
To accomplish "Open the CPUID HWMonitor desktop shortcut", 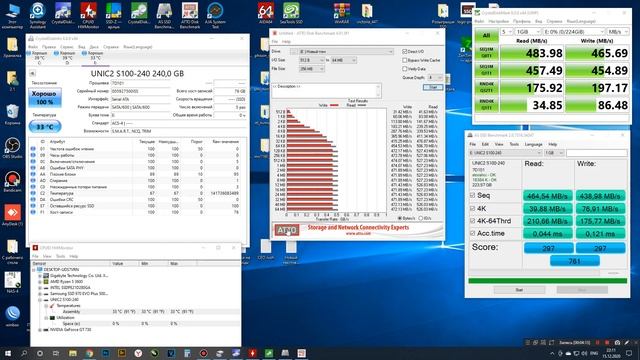I will point(88,16).
